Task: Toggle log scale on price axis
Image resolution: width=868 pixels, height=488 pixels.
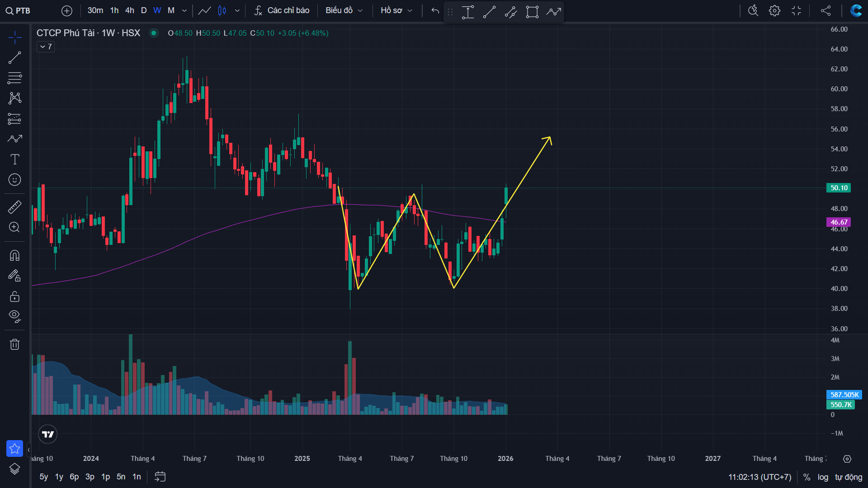Action: (823, 477)
